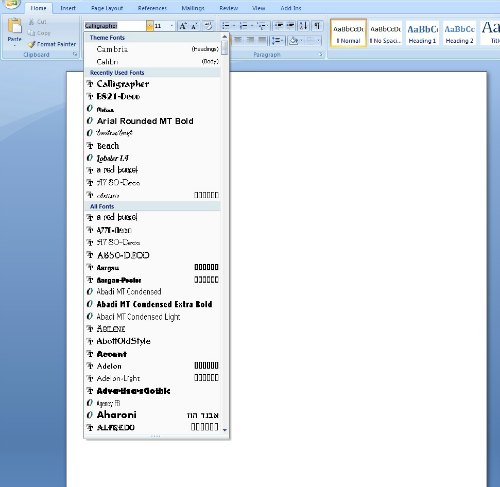Apply a numbered list
The image size is (500, 487).
pyautogui.click(x=244, y=26)
